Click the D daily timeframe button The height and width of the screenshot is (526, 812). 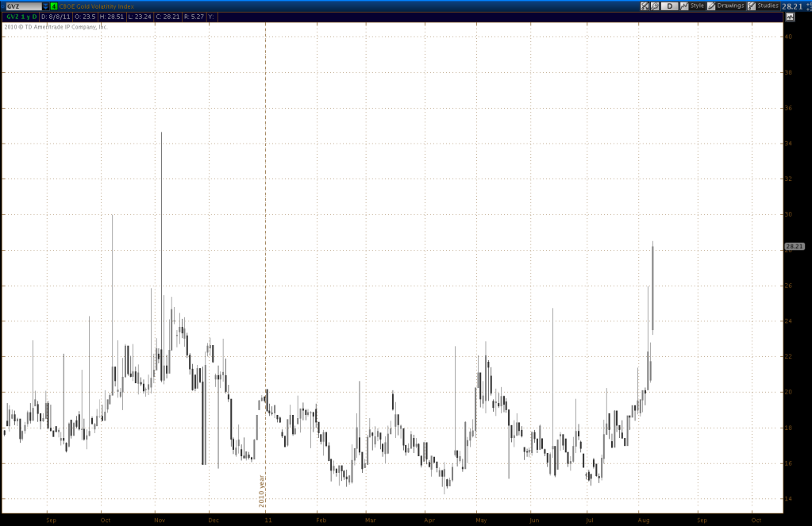tap(669, 6)
